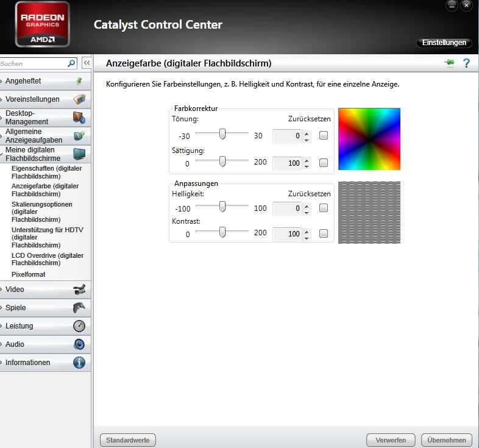Open the Pixelformat page
Viewport: 479px width, 448px height.
point(29,274)
